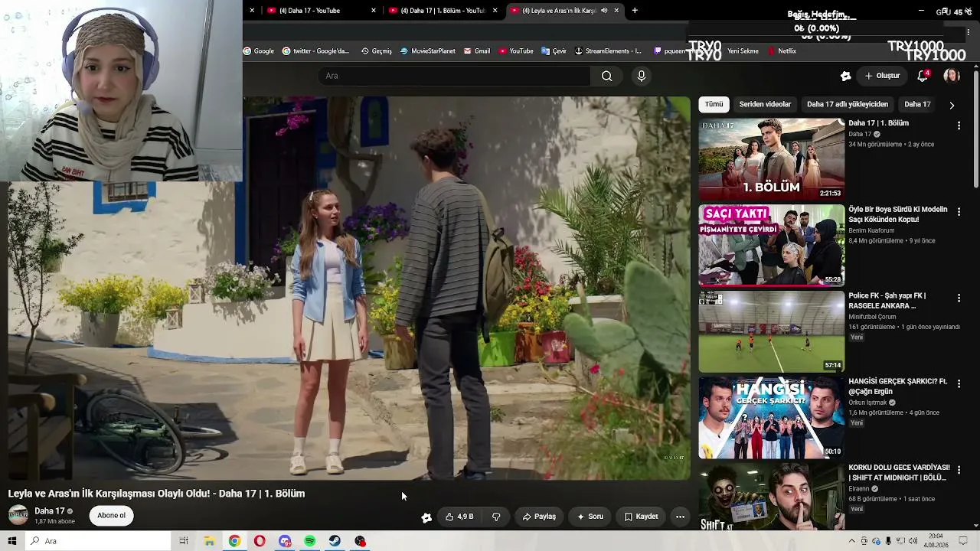Viewport: 980px width, 551px height.
Task: Open the YouTube notifications bell
Action: click(923, 76)
